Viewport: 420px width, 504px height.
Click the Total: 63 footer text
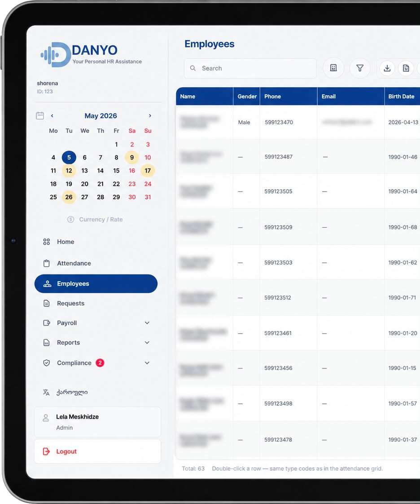pyautogui.click(x=193, y=469)
